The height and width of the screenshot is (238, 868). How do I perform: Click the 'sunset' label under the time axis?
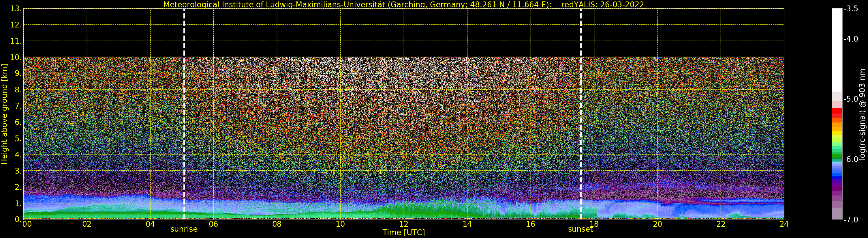point(580,229)
